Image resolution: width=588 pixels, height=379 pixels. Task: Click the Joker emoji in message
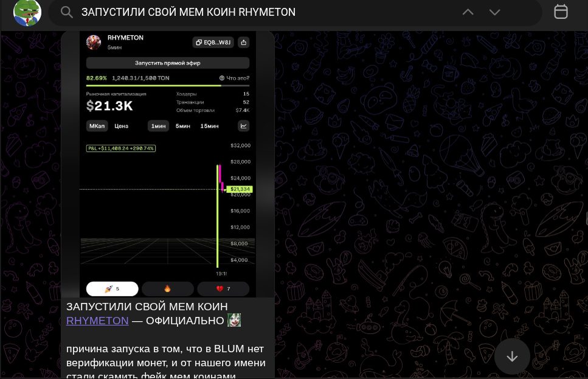(234, 320)
